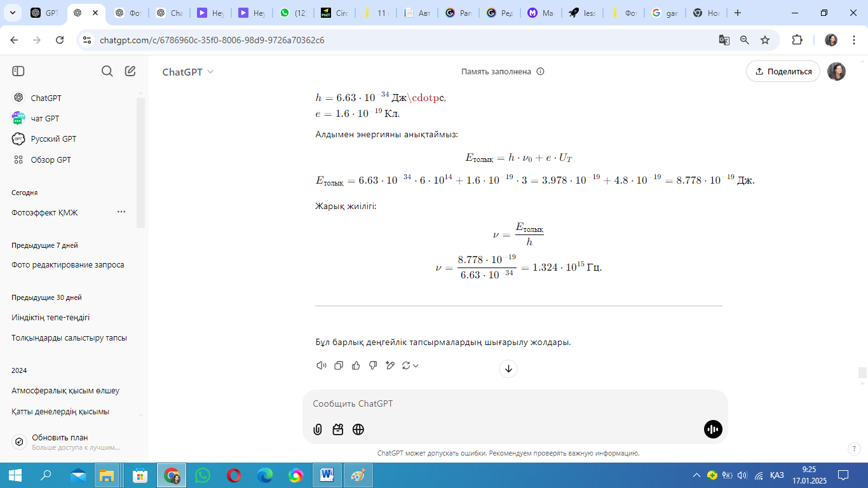Screen dimensions: 868x488
Task: Edit the response in canvas
Action: tap(390, 365)
